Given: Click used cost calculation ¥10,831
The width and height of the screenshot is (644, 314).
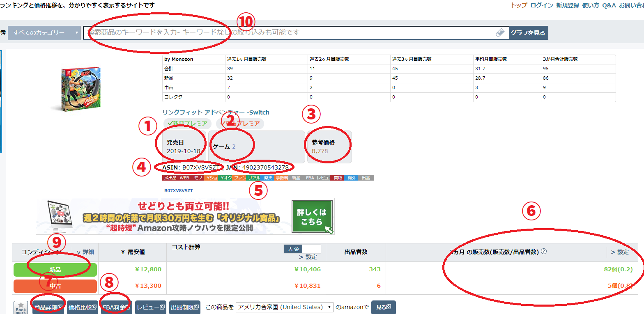Looking at the screenshot, I should click(307, 286).
